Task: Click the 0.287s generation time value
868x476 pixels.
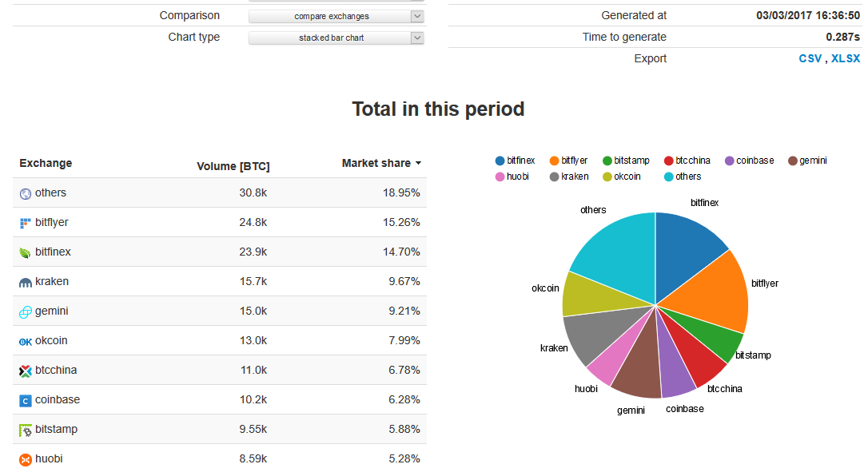Action: [x=842, y=37]
